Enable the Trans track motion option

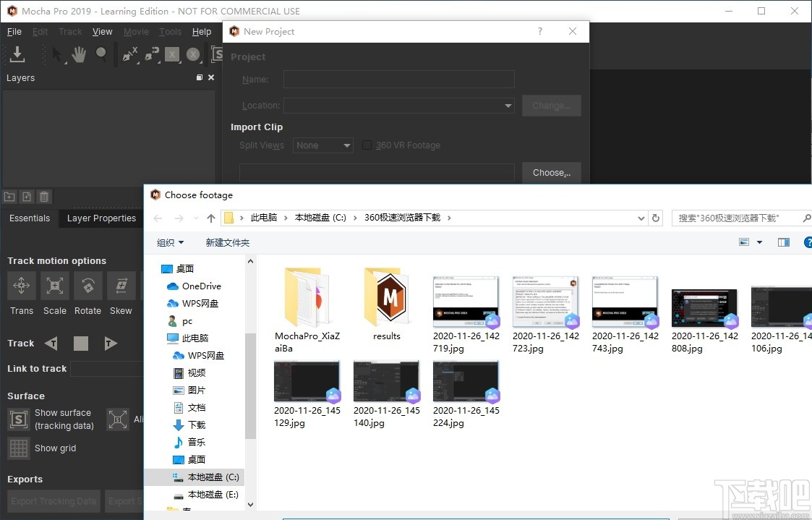(21, 286)
